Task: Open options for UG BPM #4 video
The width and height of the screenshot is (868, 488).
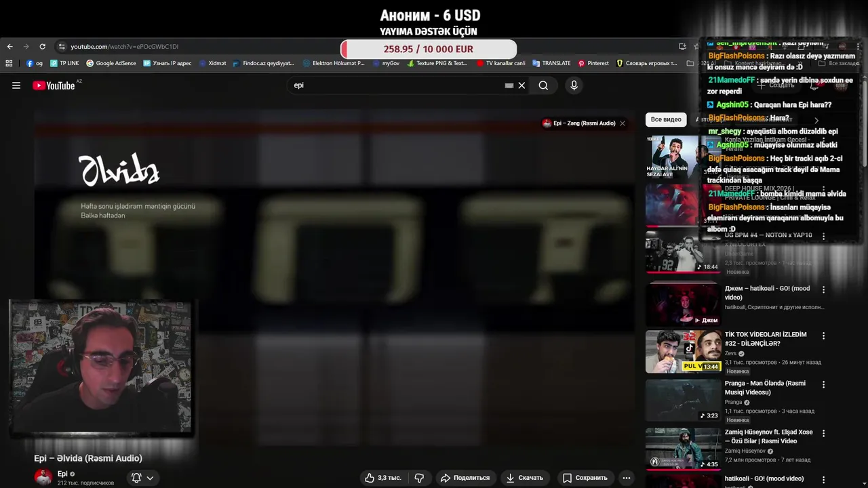Action: click(823, 237)
